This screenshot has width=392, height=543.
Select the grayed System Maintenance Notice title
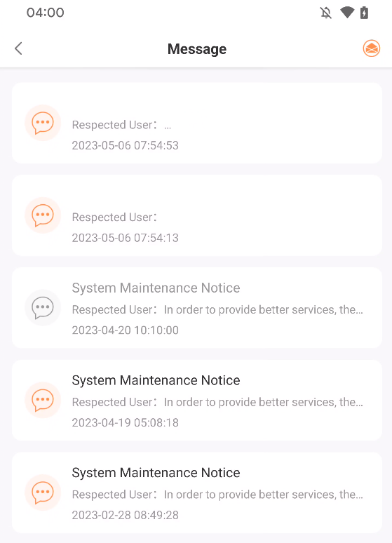click(x=156, y=288)
